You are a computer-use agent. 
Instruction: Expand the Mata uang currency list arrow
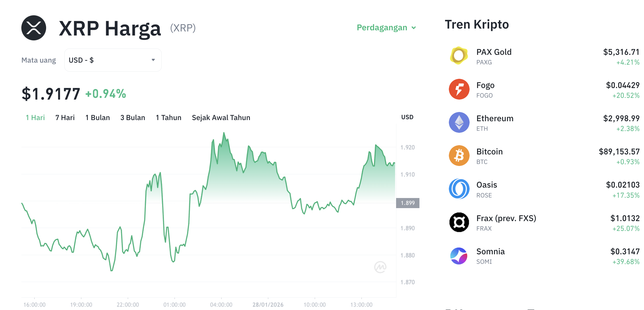pyautogui.click(x=153, y=60)
